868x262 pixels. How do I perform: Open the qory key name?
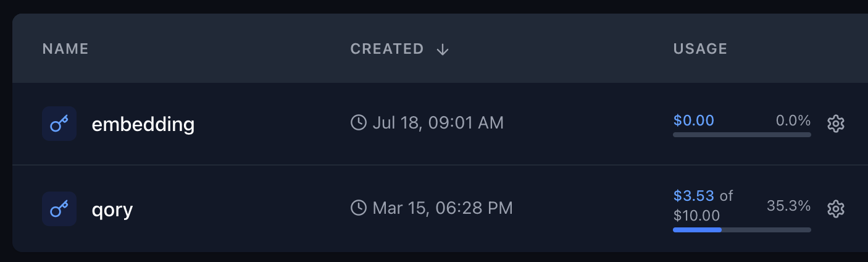click(x=112, y=211)
